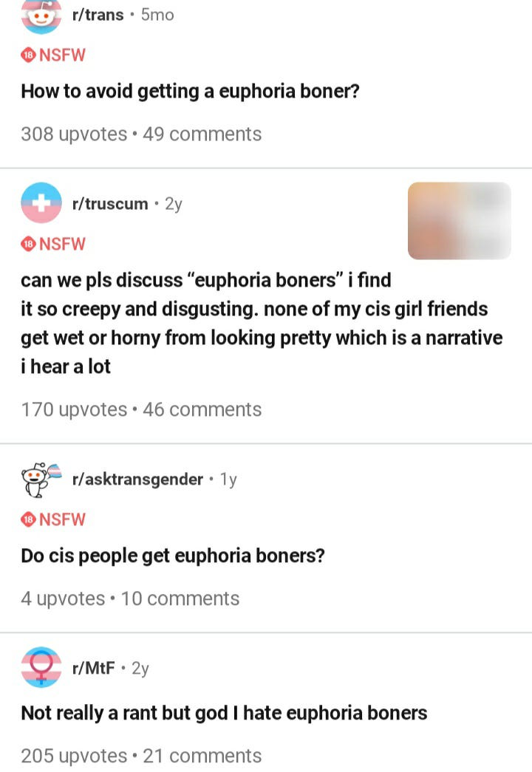Go to the r/trans community name
The width and height of the screenshot is (532, 772).
point(98,15)
